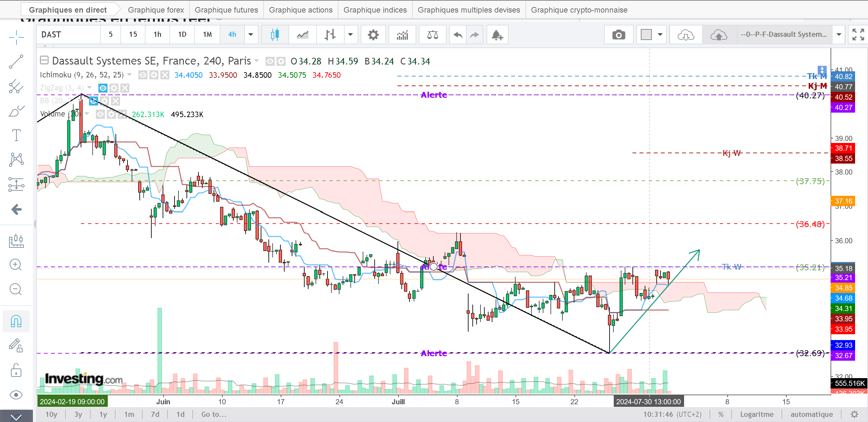Viewport: 868px width, 422px height.
Task: Add an alert with bell icon
Action: pyautogui.click(x=497, y=35)
